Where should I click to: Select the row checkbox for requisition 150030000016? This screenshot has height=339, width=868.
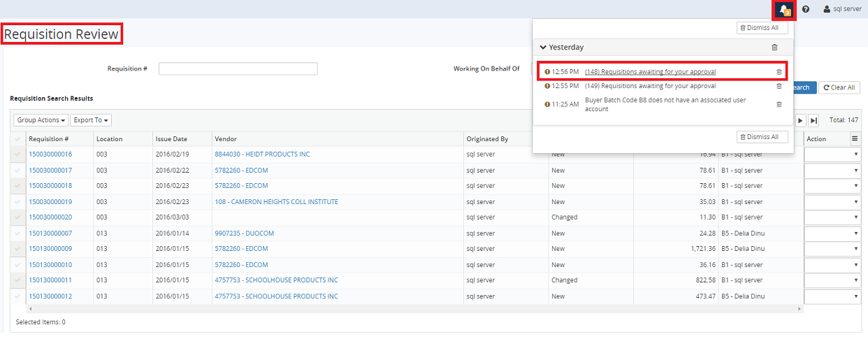[x=17, y=154]
